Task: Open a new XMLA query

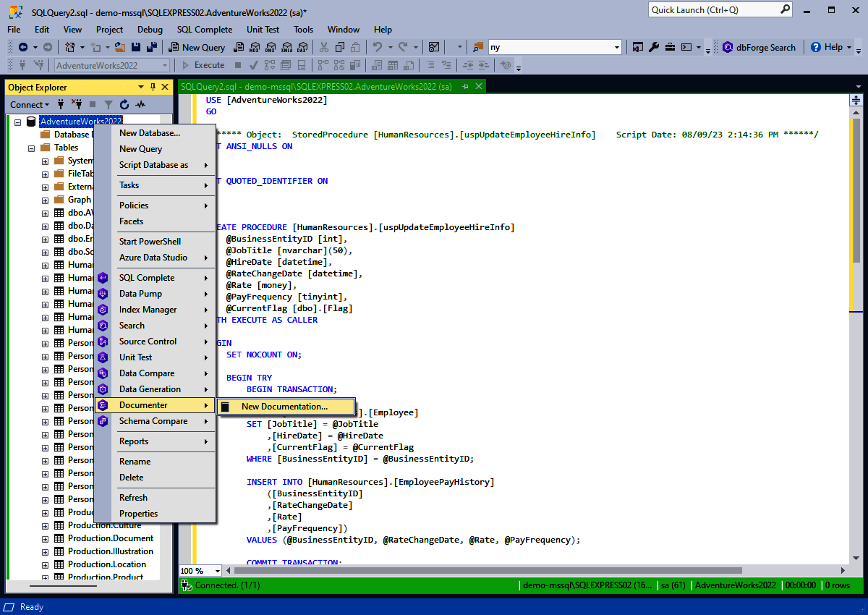Action: tap(286, 46)
